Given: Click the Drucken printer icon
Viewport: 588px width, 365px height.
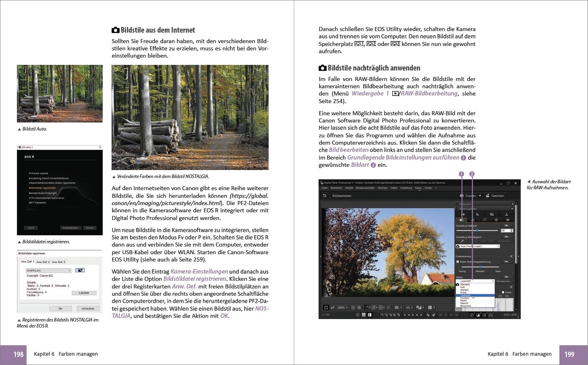Looking at the screenshot, I should pyautogui.click(x=461, y=195).
